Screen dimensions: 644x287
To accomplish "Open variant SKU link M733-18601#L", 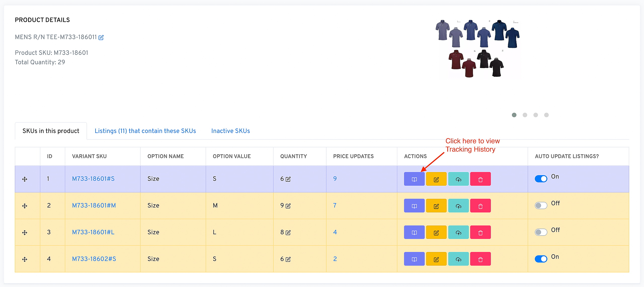I will [x=93, y=232].
